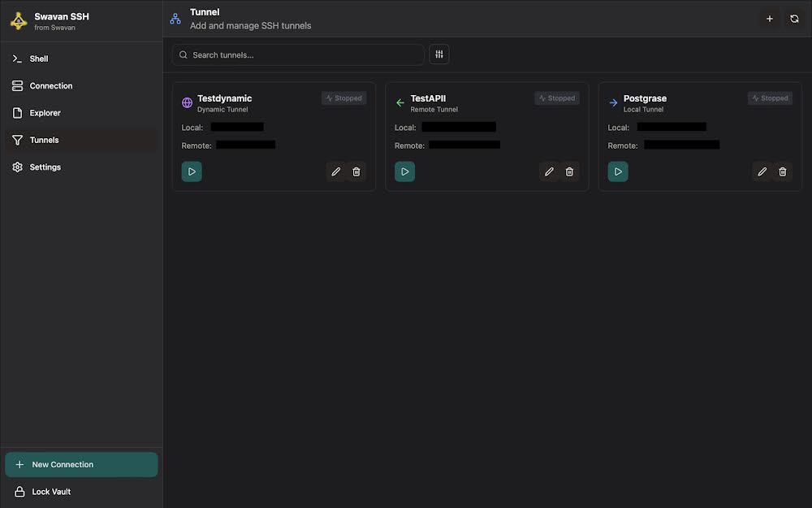The image size is (812, 508).
Task: Edit the TestAPII tunnel
Action: pyautogui.click(x=549, y=172)
